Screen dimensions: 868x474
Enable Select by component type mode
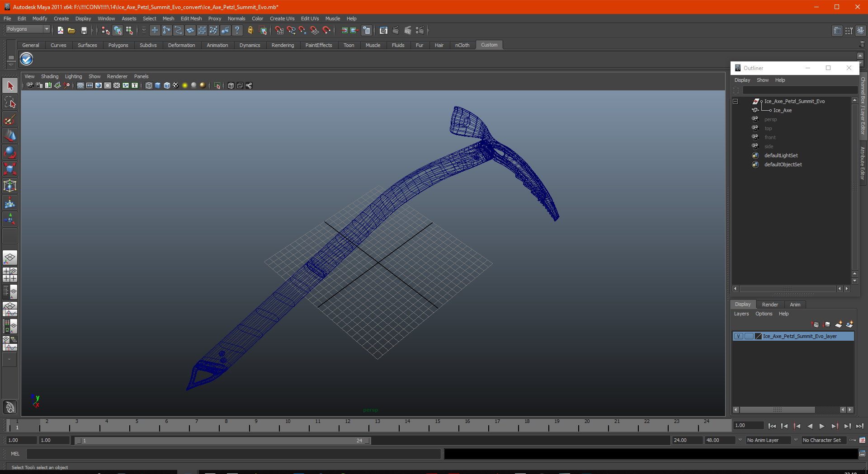tap(129, 30)
